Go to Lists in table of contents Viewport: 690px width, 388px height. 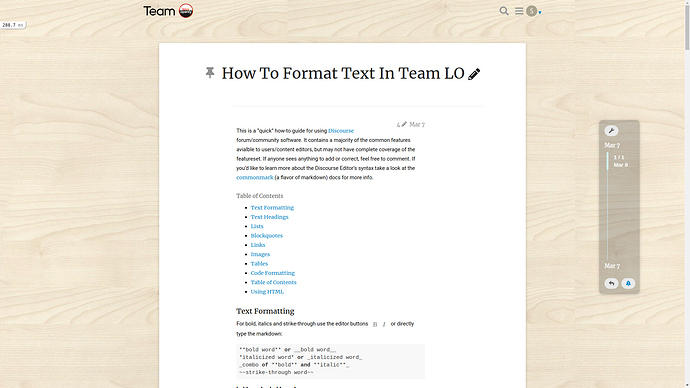point(257,226)
